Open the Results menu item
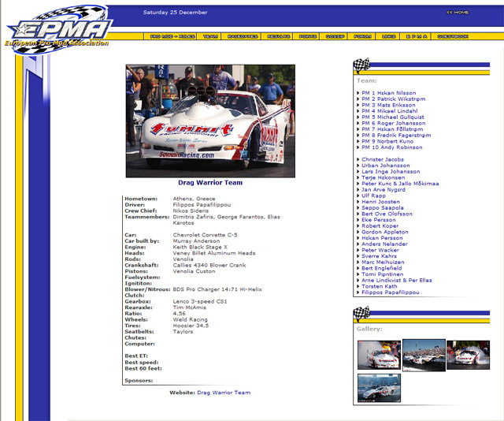The height and width of the screenshot is (421, 504). pyautogui.click(x=278, y=36)
